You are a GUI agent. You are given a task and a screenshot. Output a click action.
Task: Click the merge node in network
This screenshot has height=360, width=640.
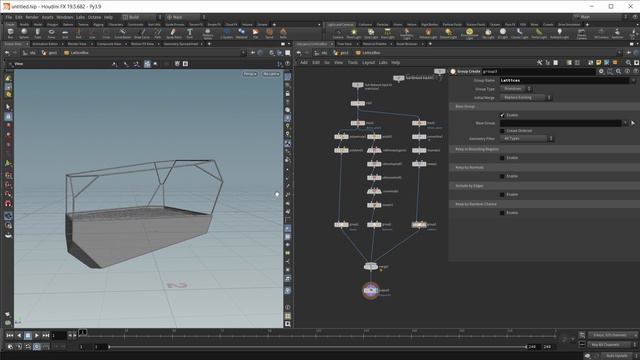[371, 267]
